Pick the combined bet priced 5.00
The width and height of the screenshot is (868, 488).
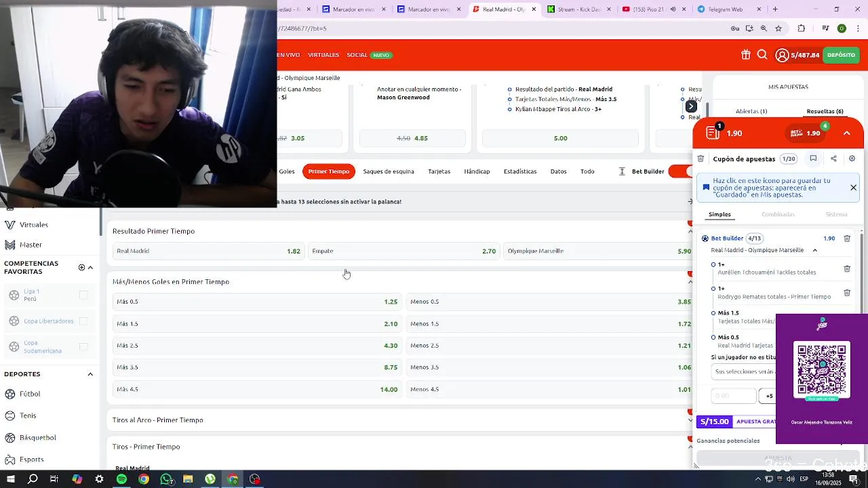tap(560, 138)
